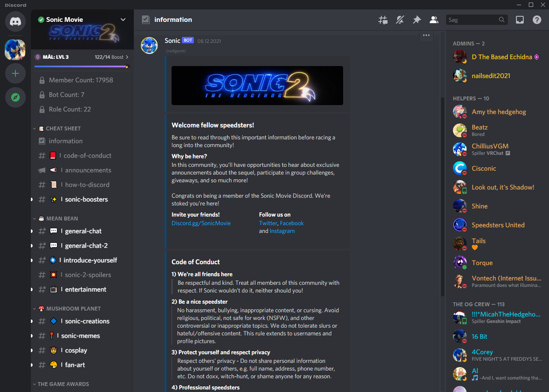Follow the Discord.gg/SonicMovie invite link
Screen dimensions: 549x392
click(x=201, y=223)
